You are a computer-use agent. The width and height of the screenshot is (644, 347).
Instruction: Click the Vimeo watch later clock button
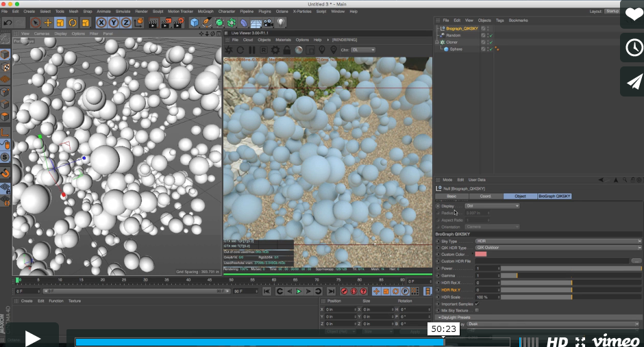634,48
